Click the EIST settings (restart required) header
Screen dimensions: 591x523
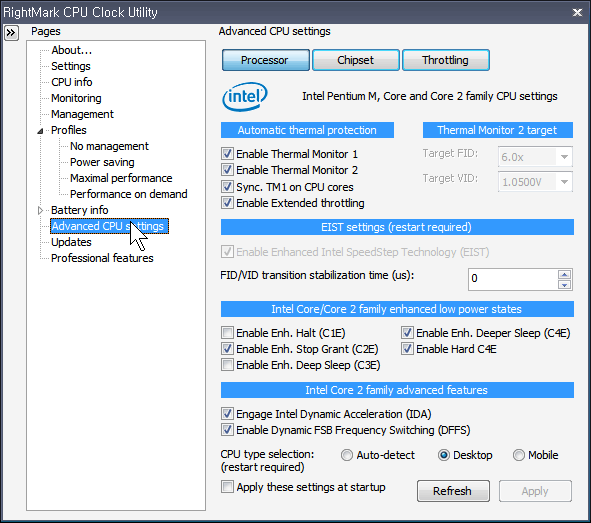[397, 227]
